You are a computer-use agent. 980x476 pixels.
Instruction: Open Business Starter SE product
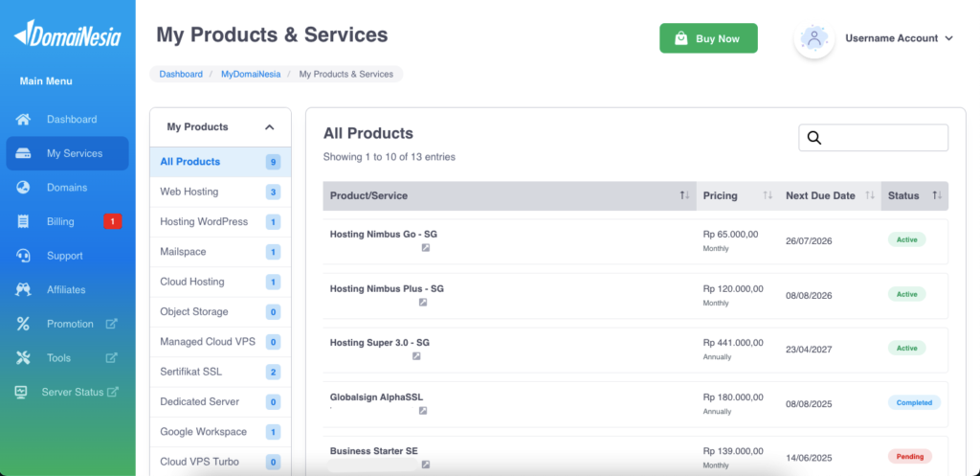374,451
